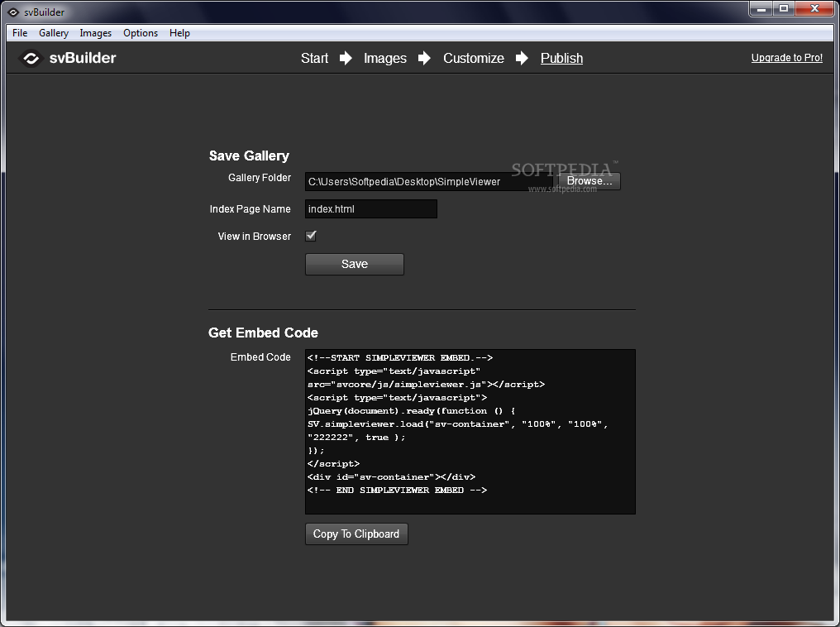
Task: Click the "Gallery Folder" label
Action: tap(260, 177)
